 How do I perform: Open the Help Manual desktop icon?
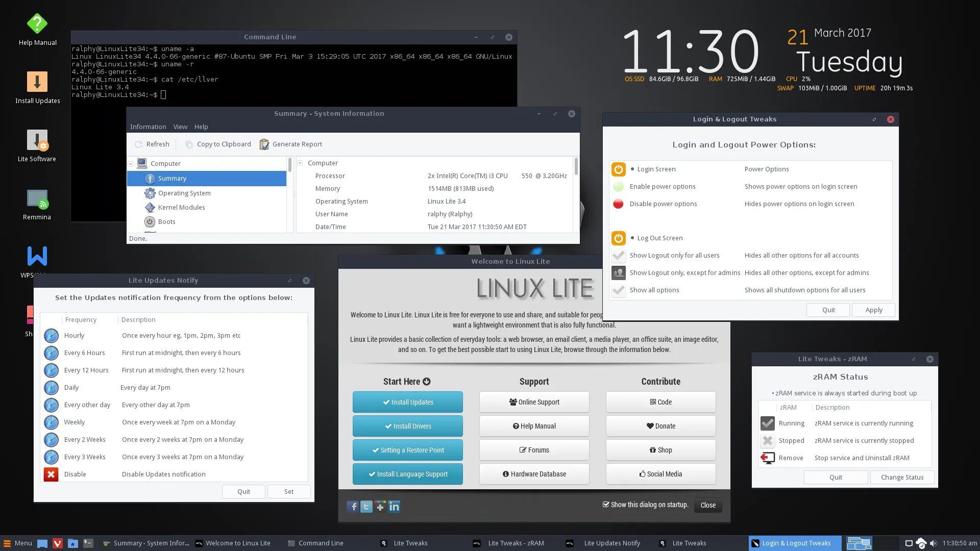coord(37,30)
